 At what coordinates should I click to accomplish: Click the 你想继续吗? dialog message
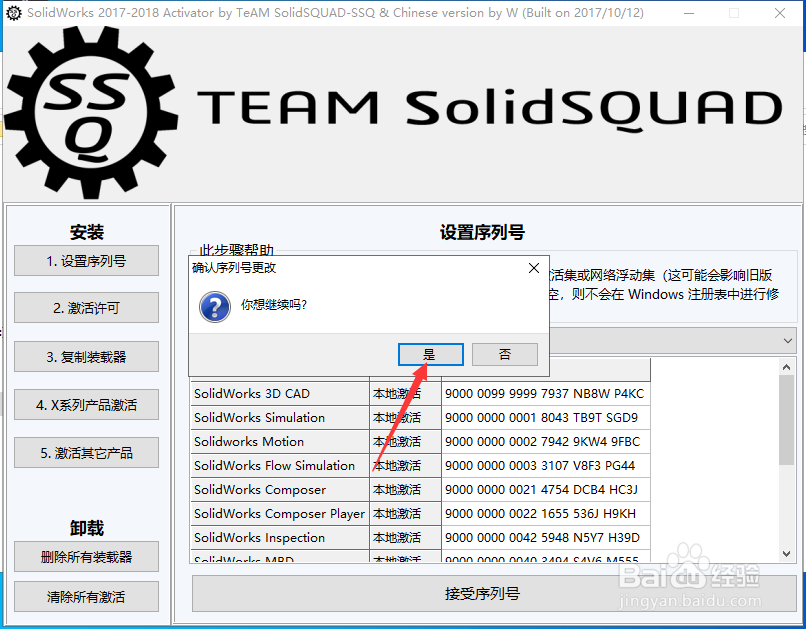[274, 305]
